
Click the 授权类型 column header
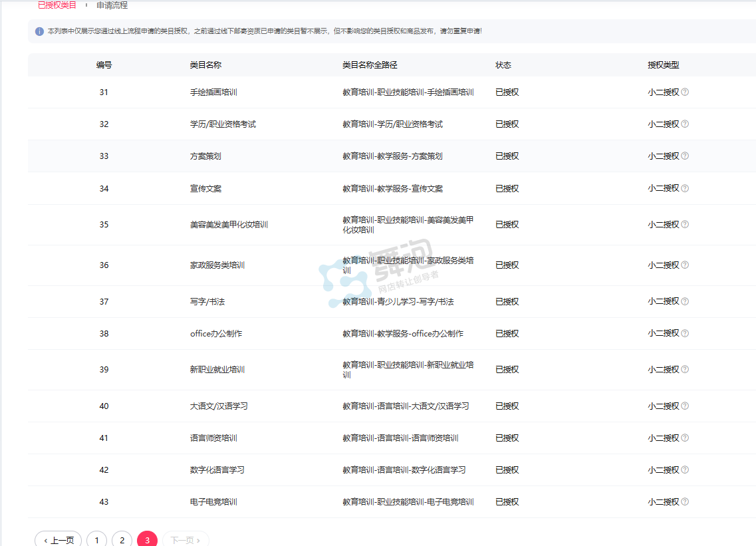[x=664, y=65]
